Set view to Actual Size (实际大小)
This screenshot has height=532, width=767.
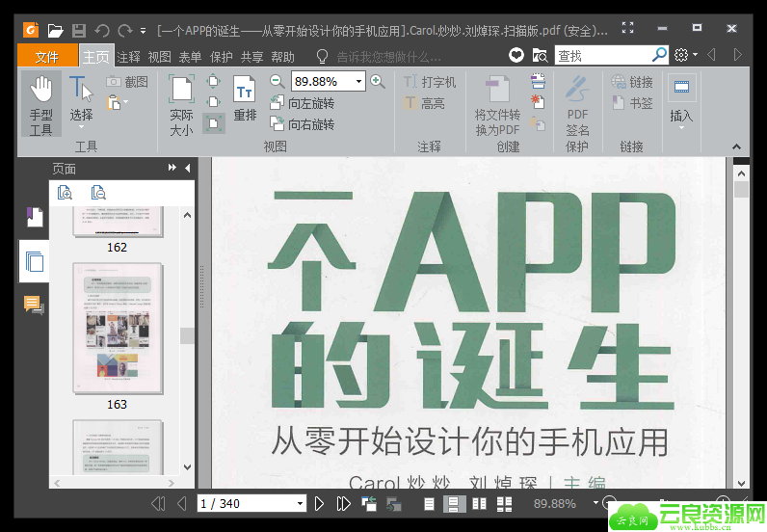pyautogui.click(x=181, y=104)
